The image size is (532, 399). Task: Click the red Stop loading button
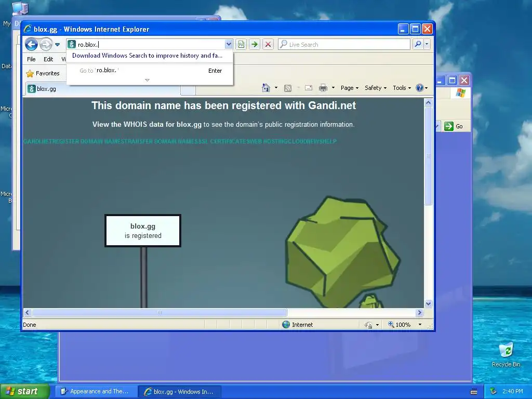pyautogui.click(x=268, y=44)
